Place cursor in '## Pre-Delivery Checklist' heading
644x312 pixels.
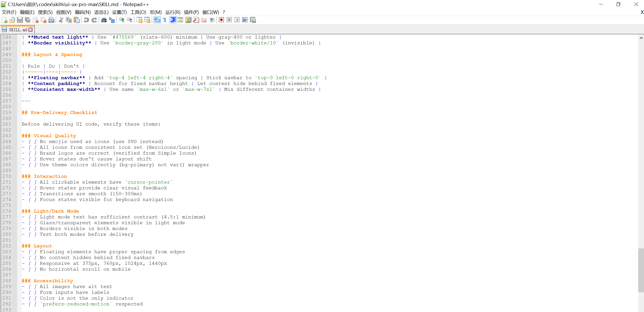coord(60,112)
